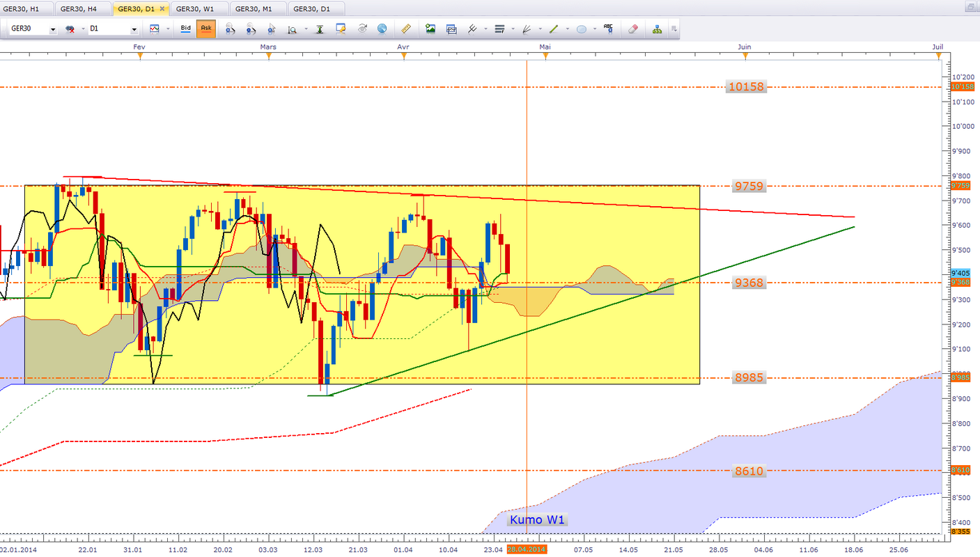
Task: Click the highlighted 28.04.2014 date label
Action: (527, 549)
